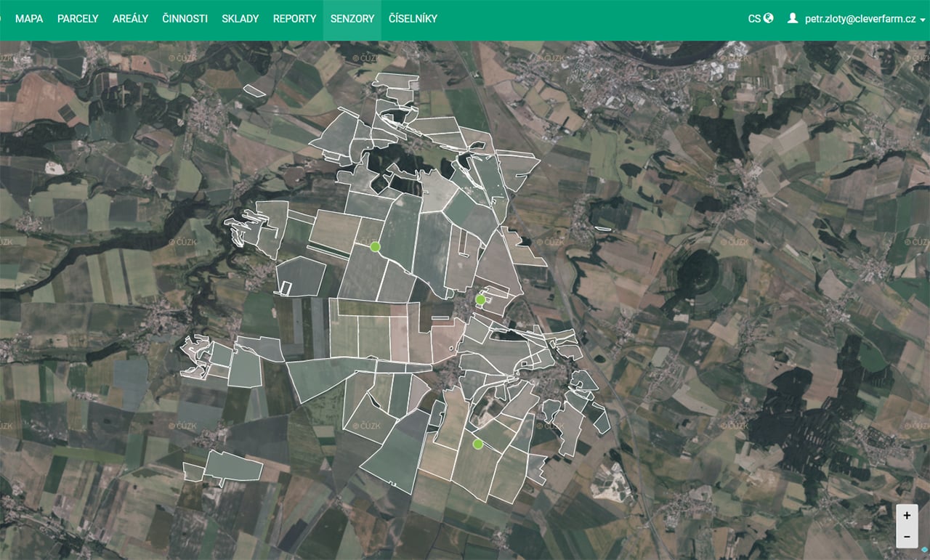This screenshot has height=560, width=930.
Task: Navigate to ČINNOSTI in the top bar
Action: pyautogui.click(x=185, y=19)
